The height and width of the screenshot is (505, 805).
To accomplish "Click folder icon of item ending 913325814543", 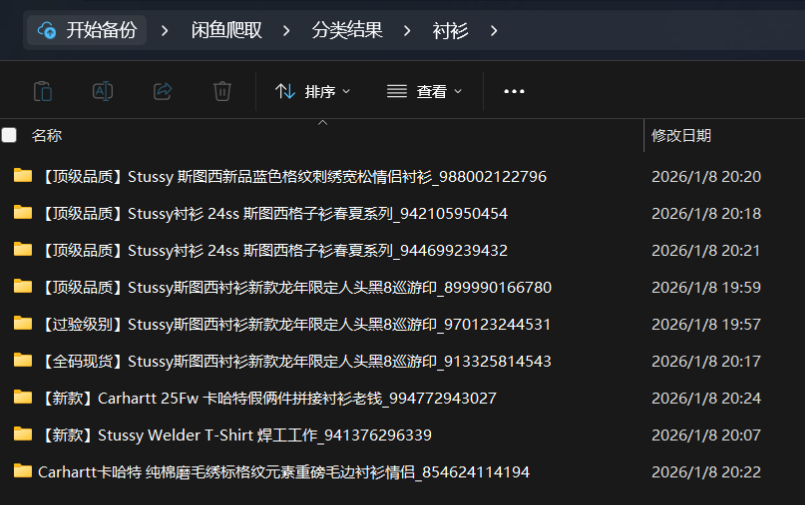I will coord(23,360).
